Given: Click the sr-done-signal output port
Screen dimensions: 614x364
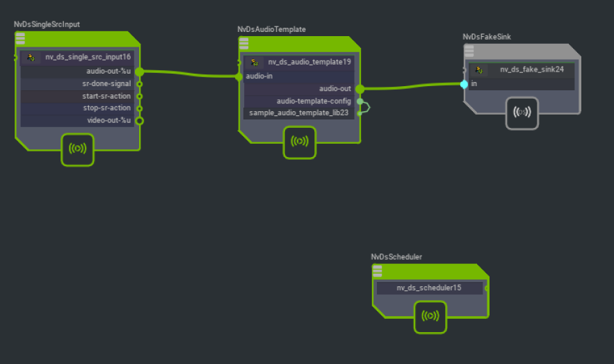Looking at the screenshot, I should 139,84.
